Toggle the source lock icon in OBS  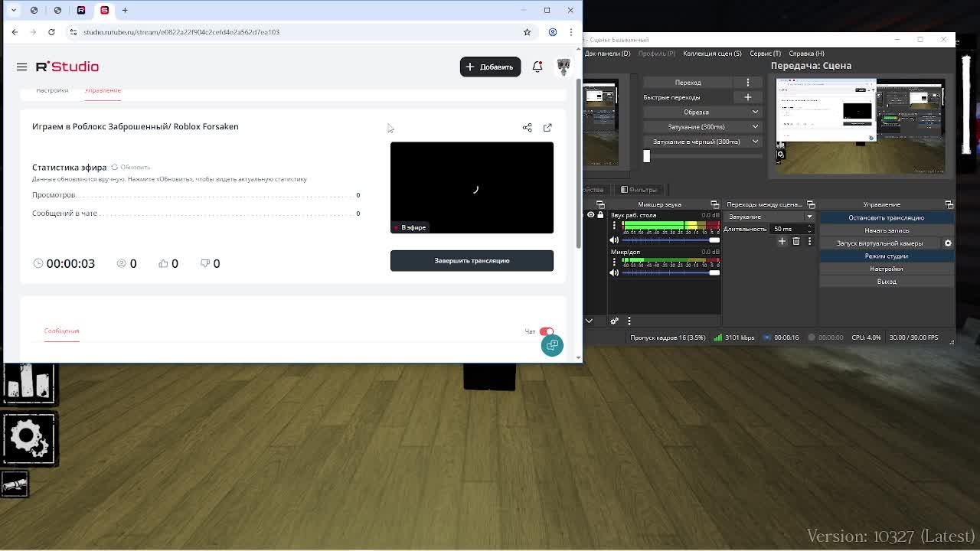(x=600, y=215)
